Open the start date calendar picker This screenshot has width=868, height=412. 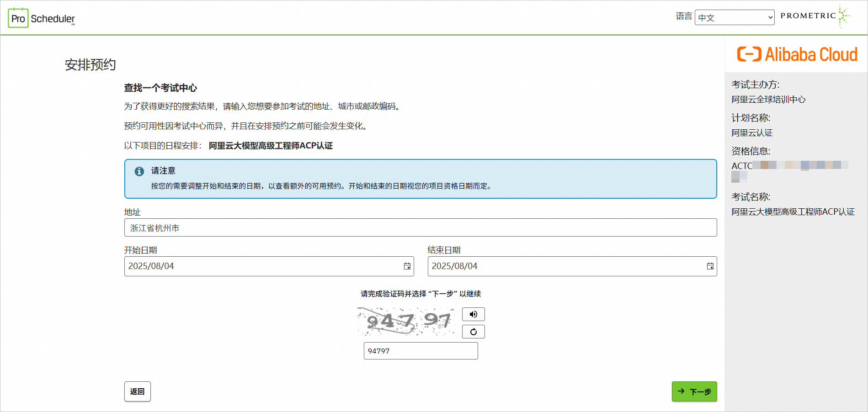(x=407, y=266)
